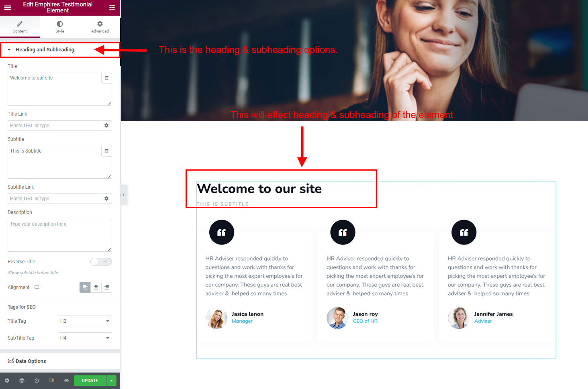Image resolution: width=588 pixels, height=389 pixels.
Task: Click the preview changes eye icon
Action: [x=66, y=381]
